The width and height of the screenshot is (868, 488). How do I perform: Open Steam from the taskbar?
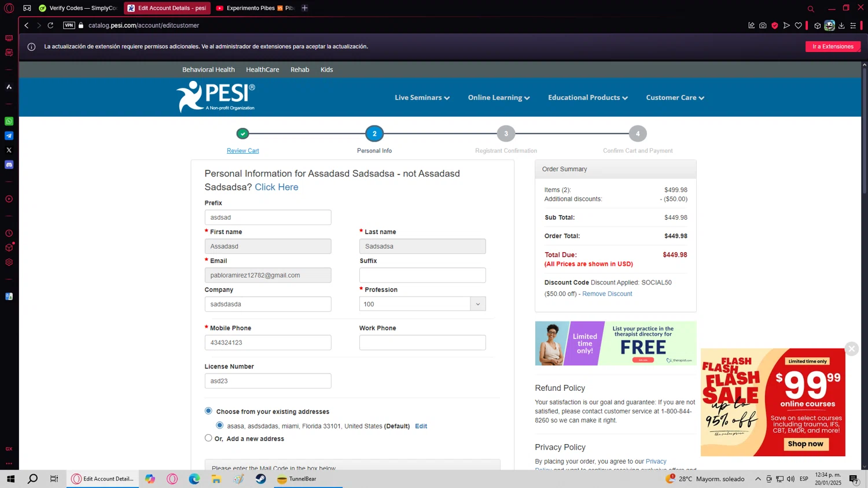point(260,479)
